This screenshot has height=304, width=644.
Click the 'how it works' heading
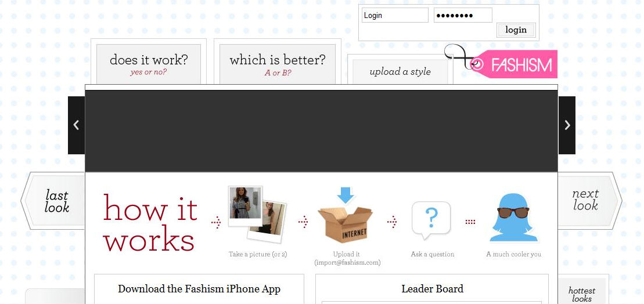pyautogui.click(x=150, y=223)
